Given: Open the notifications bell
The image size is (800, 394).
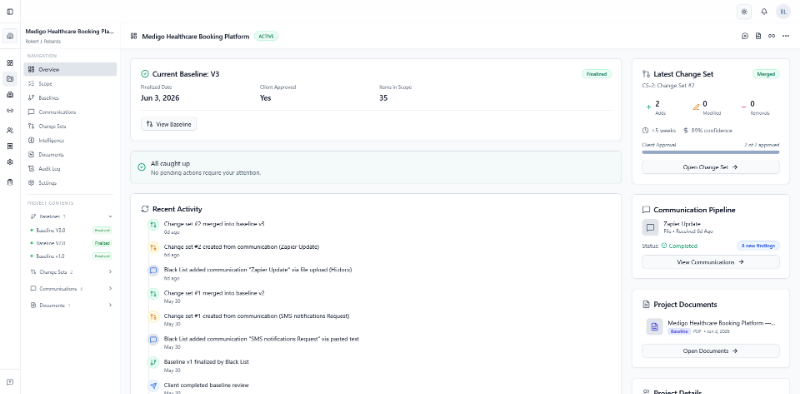Looking at the screenshot, I should (x=764, y=12).
